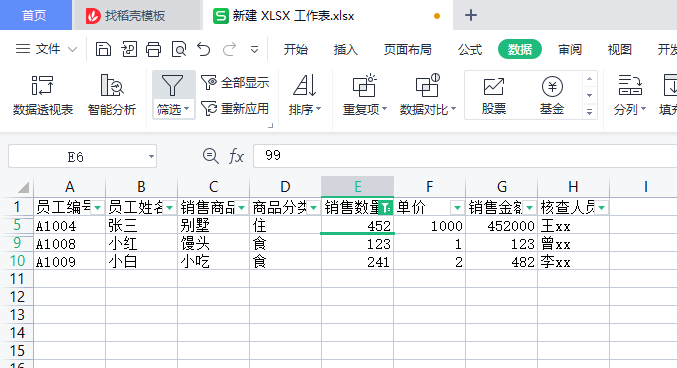Insert 基金 fund data type
677x368 pixels.
click(x=552, y=95)
